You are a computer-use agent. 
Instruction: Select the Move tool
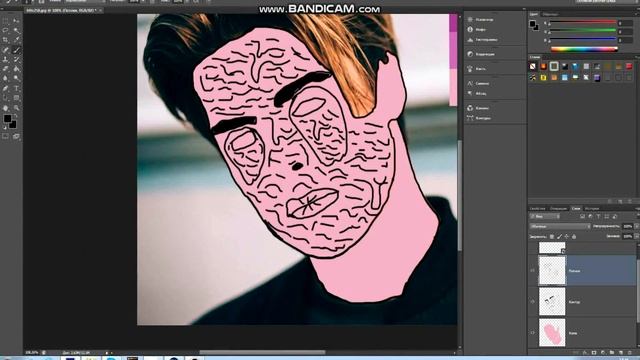click(16, 20)
